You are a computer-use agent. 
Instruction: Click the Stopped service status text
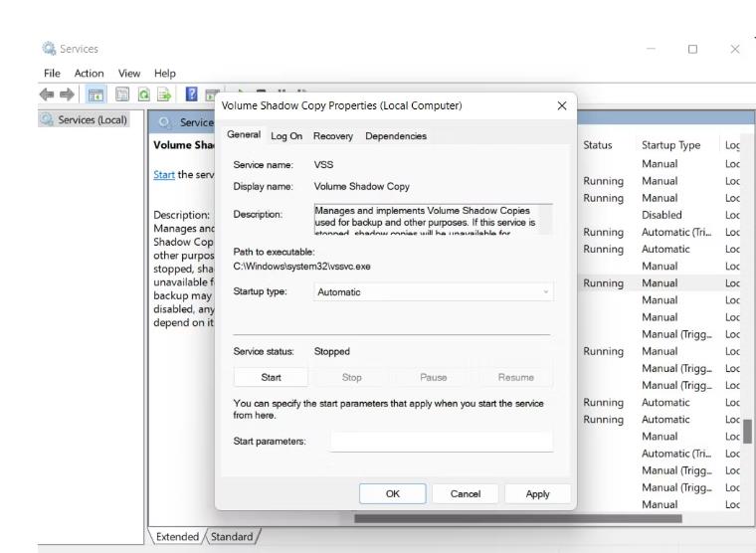pyautogui.click(x=331, y=351)
